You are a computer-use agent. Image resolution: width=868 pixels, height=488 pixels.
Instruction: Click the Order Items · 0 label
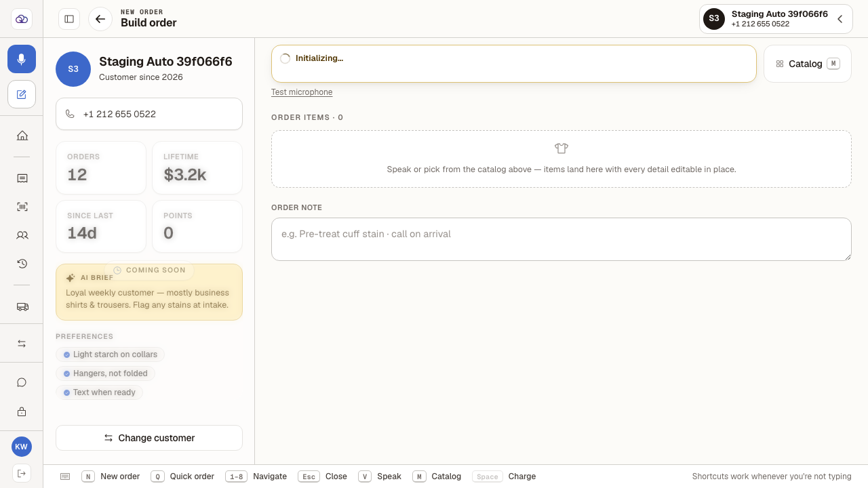[x=307, y=117]
